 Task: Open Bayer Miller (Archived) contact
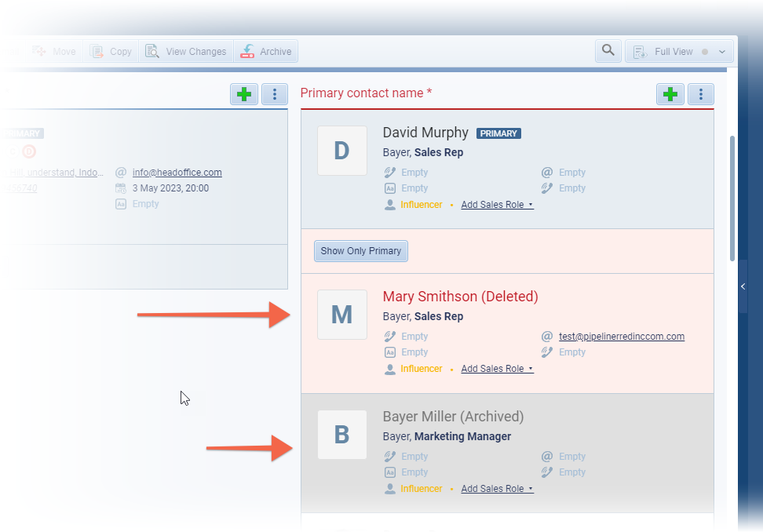tap(453, 417)
